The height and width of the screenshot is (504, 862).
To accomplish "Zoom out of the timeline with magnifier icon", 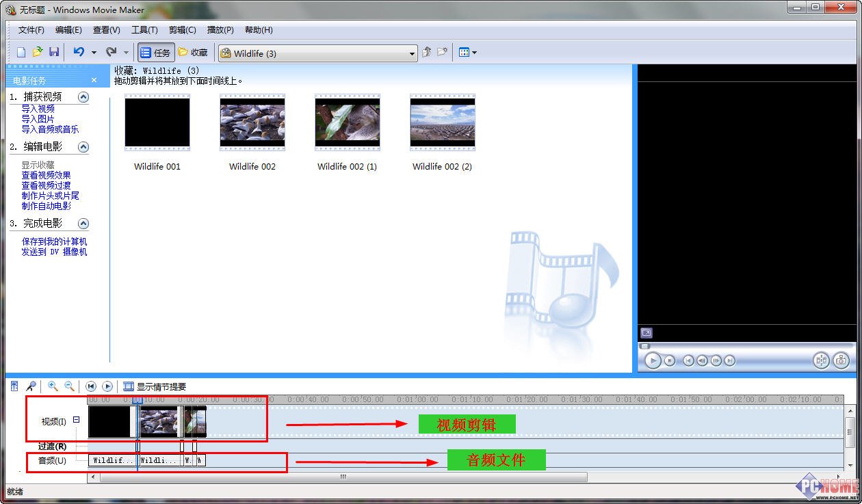I will (x=69, y=386).
